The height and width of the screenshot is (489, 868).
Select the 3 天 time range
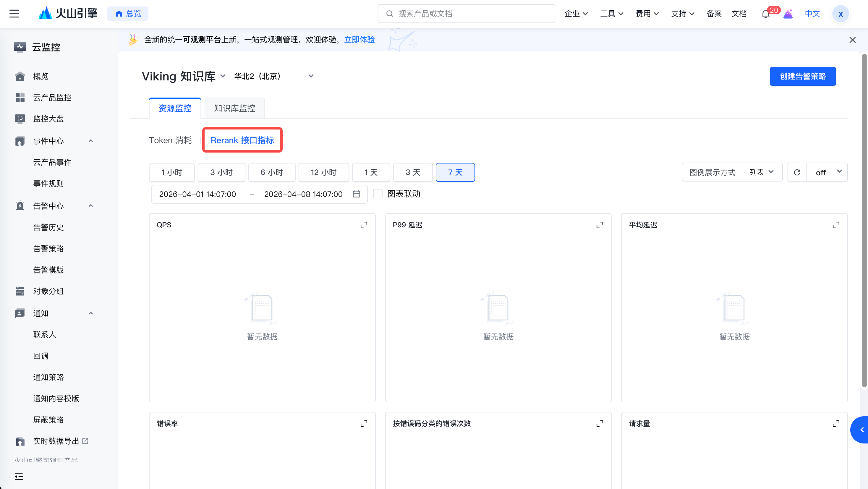coord(412,173)
